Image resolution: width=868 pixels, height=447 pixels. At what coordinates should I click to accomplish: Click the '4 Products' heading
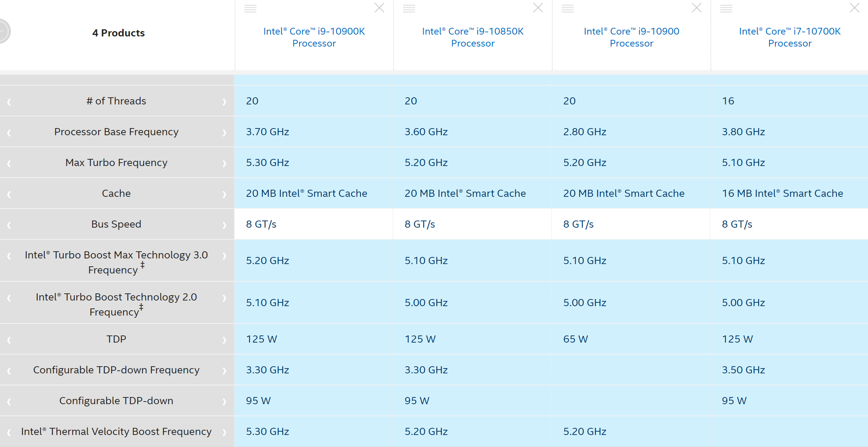[x=118, y=33]
